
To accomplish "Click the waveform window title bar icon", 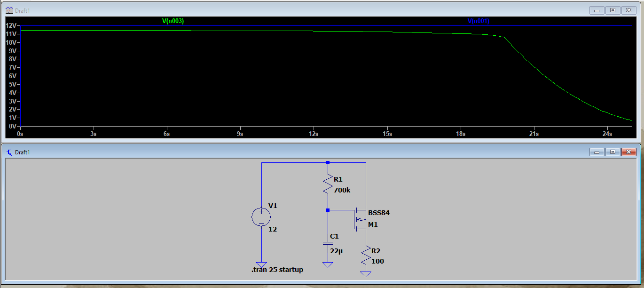I will point(9,10).
